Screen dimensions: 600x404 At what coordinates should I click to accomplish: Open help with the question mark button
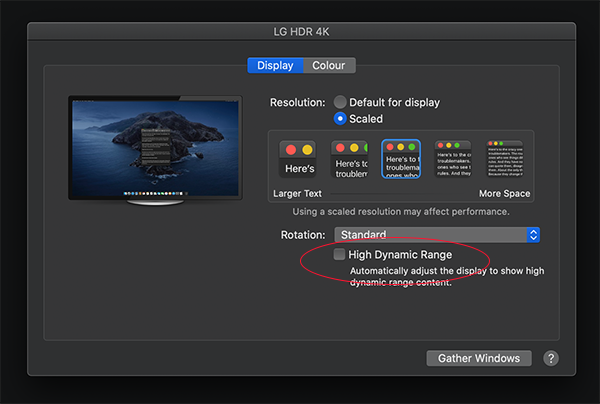click(x=551, y=358)
